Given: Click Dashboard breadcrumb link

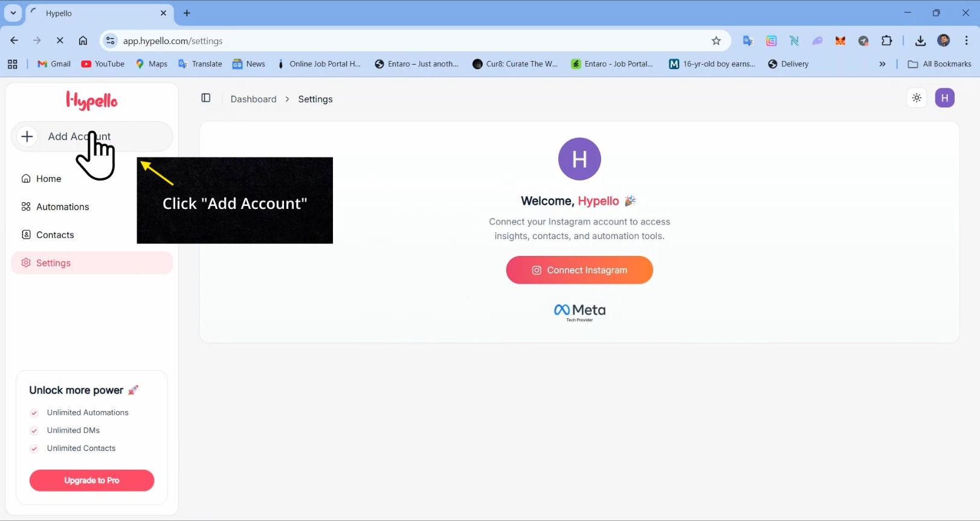Looking at the screenshot, I should [253, 99].
